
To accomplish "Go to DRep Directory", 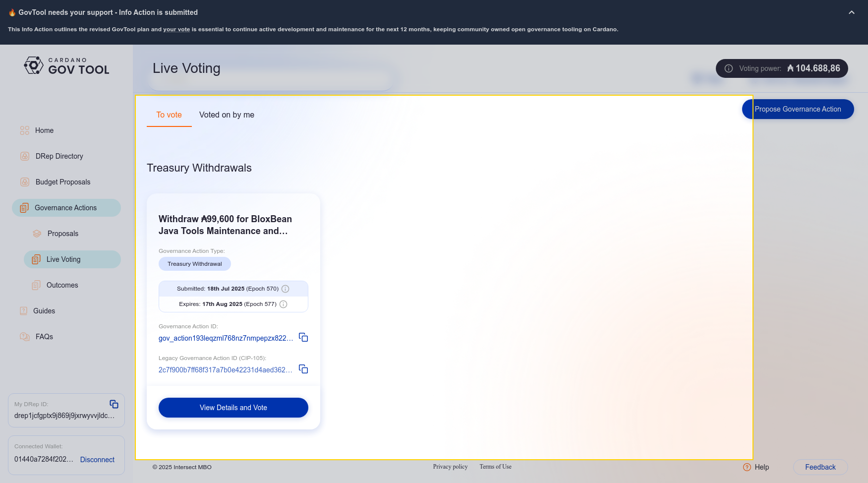I will click(x=59, y=156).
